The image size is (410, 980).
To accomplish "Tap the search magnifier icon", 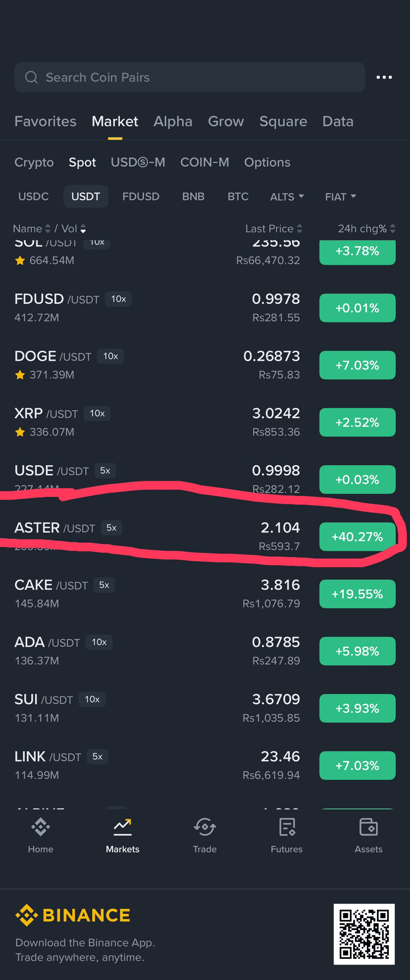I will point(31,77).
